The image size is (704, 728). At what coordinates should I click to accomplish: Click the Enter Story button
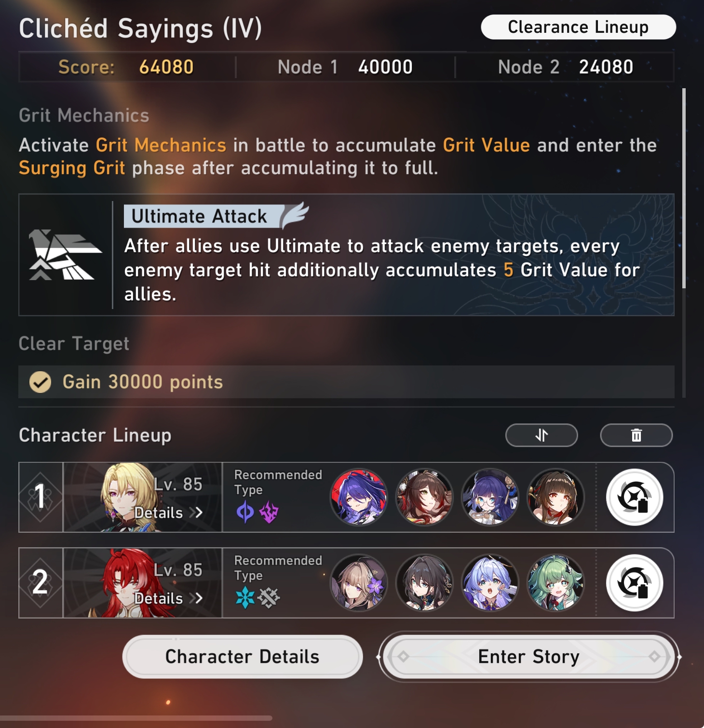[x=528, y=657]
